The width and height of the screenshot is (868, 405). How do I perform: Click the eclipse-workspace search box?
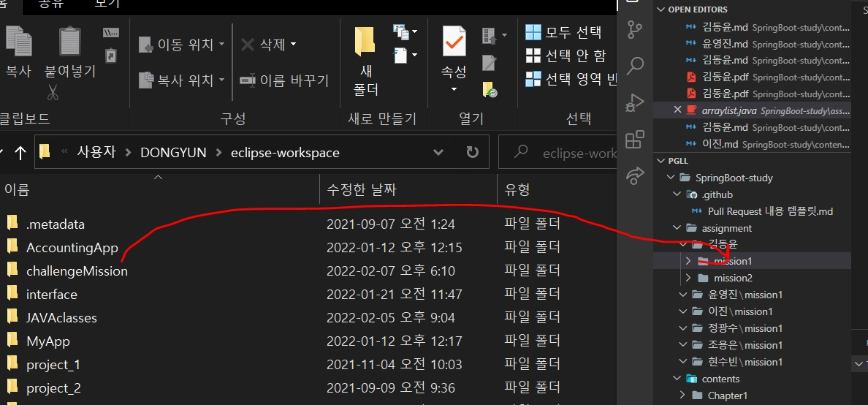tap(558, 152)
